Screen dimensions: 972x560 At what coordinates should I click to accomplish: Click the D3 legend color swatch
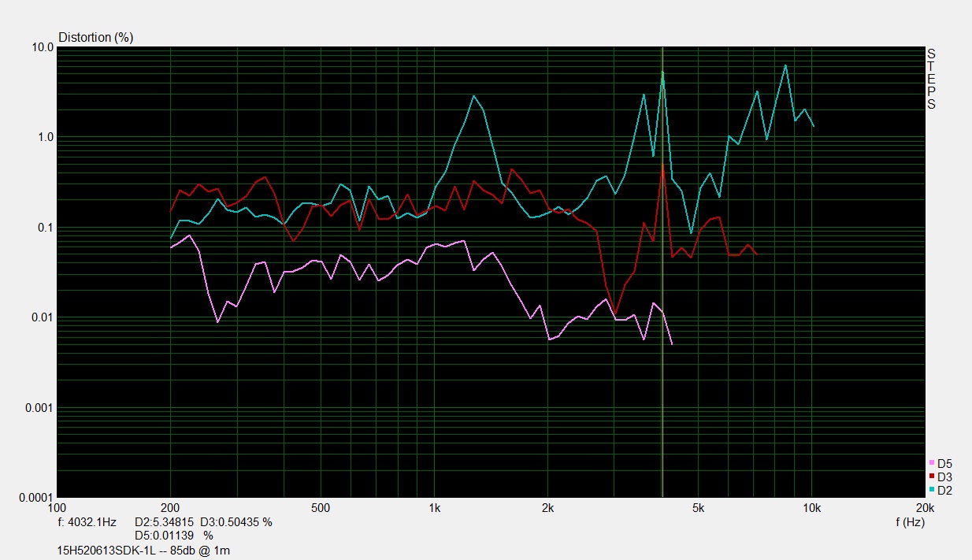932,477
